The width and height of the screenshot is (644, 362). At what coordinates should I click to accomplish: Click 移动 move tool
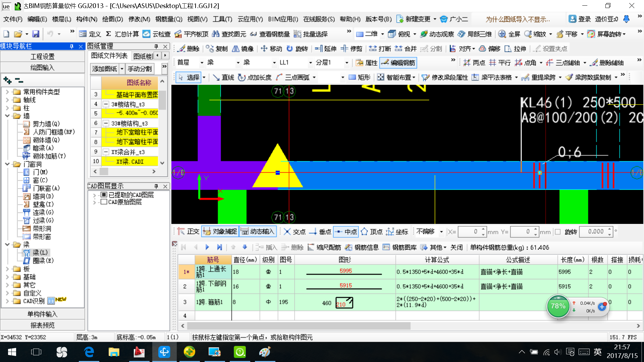tap(271, 49)
